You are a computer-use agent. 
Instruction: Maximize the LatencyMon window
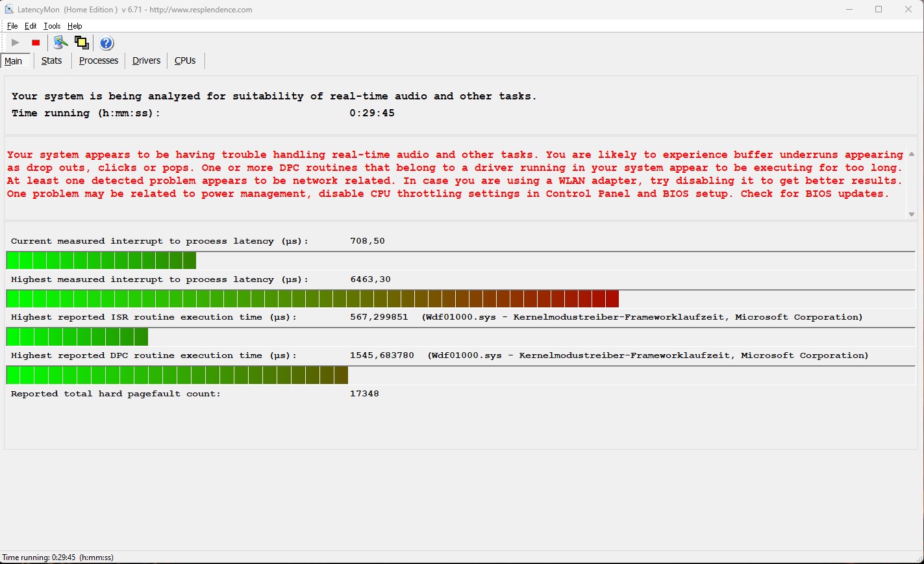coord(879,9)
